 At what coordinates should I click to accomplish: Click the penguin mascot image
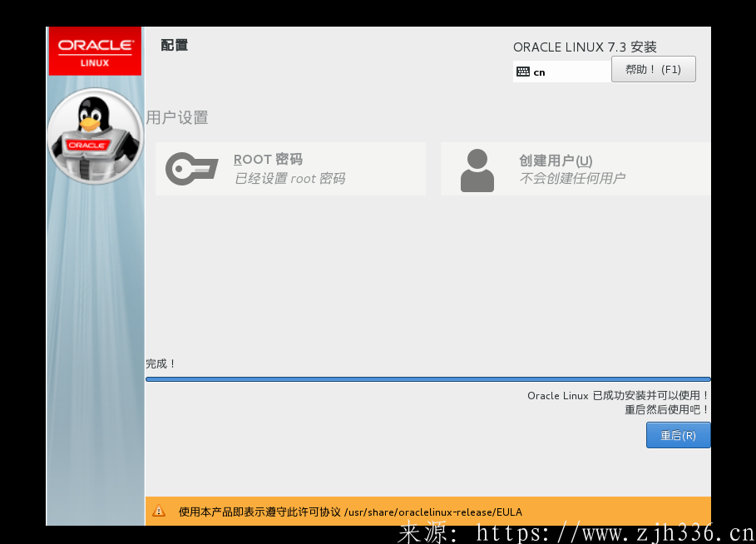coord(94,135)
